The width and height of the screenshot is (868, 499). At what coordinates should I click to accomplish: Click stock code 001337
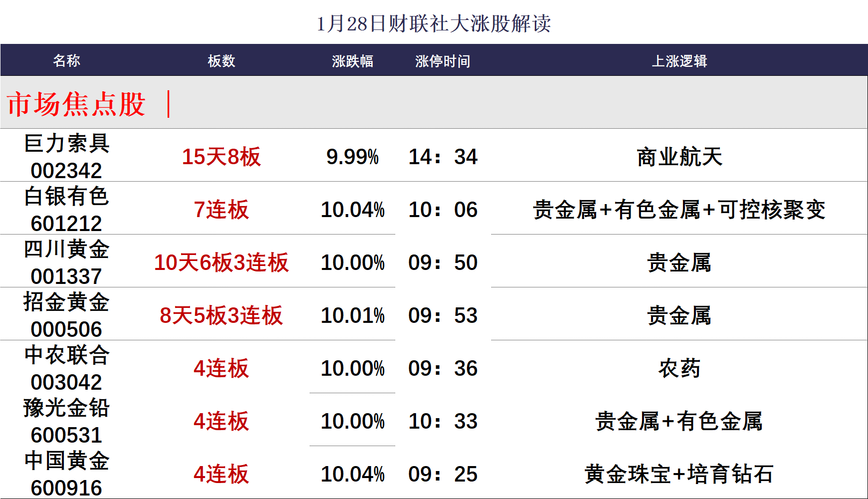(66, 276)
